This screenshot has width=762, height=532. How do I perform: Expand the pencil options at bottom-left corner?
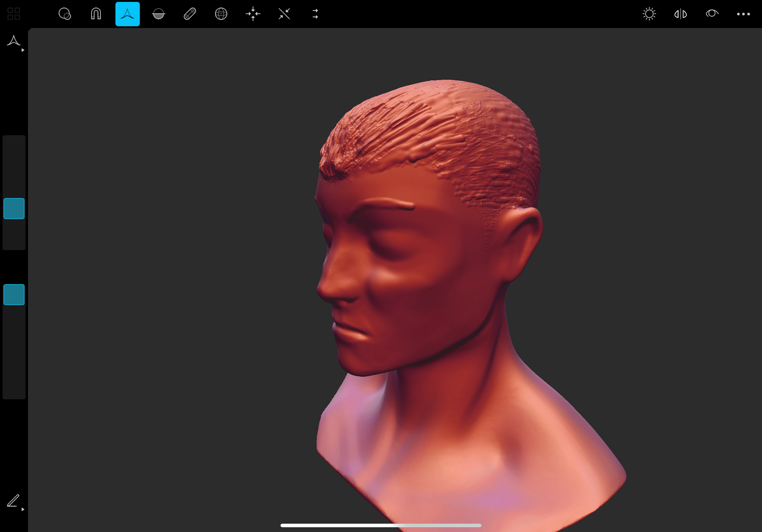coord(22,509)
